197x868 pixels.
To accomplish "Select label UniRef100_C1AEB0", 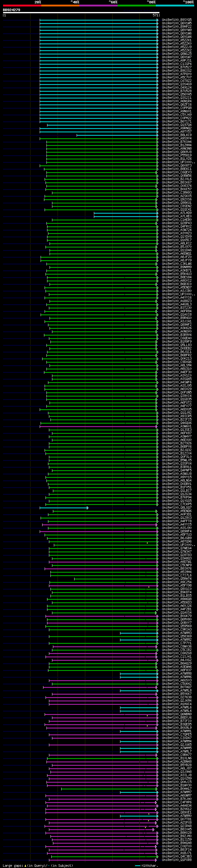I will [177, 220].
